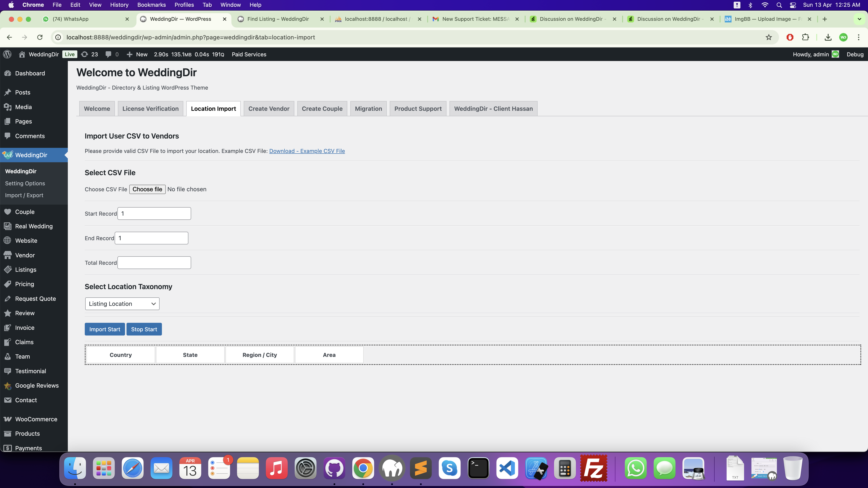Viewport: 868px width, 488px height.
Task: Open Chrome's tab search chevron
Action: pos(860,19)
